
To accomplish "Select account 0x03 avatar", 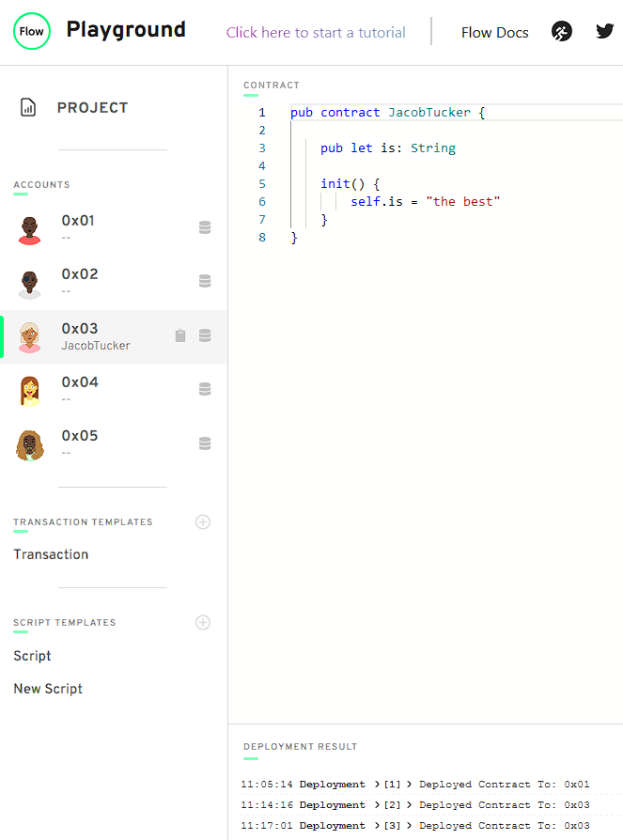I will [x=29, y=337].
